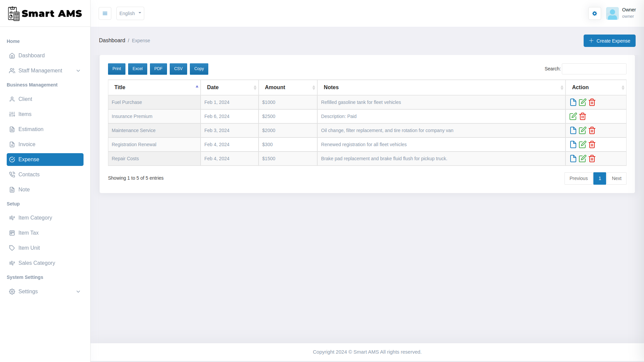Click the Item Tax icon in Setup section

[12, 233]
